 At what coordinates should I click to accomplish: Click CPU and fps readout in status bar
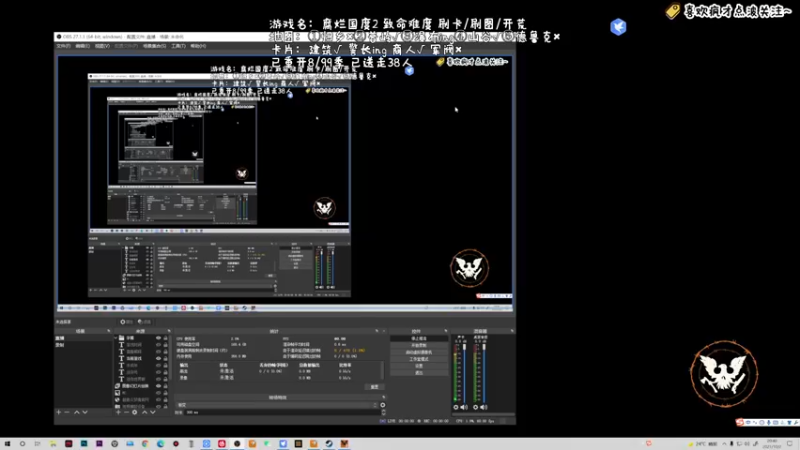coord(475,421)
